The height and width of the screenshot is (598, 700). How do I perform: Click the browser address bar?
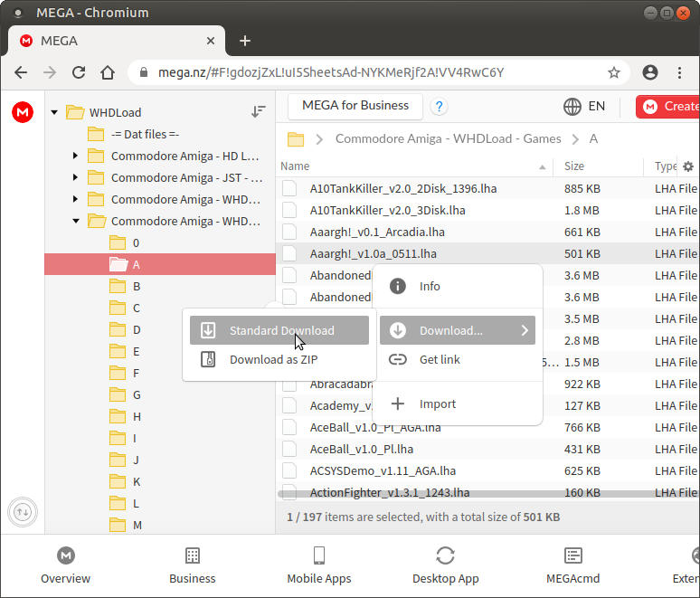(362, 72)
